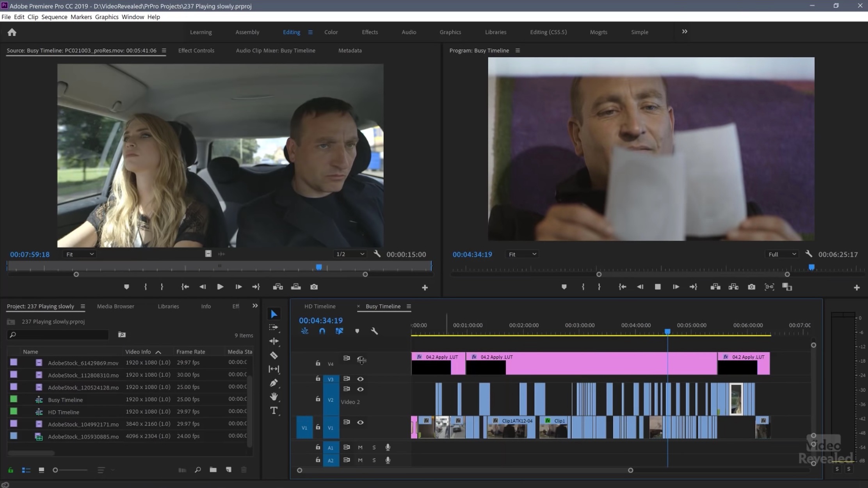The width and height of the screenshot is (868, 488).
Task: Select the Razor tool
Action: [274, 355]
